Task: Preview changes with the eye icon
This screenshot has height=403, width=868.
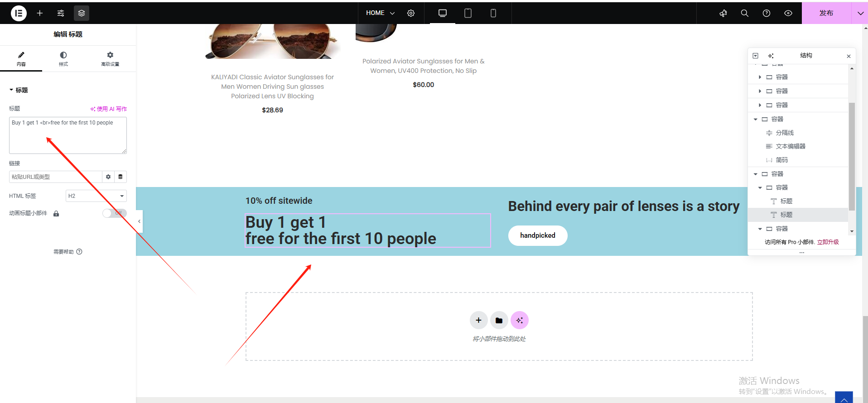Action: (788, 13)
